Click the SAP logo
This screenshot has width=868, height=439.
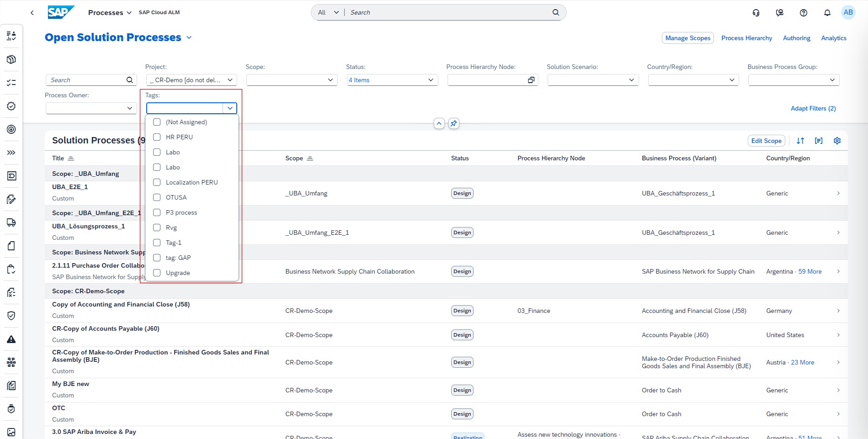point(61,12)
